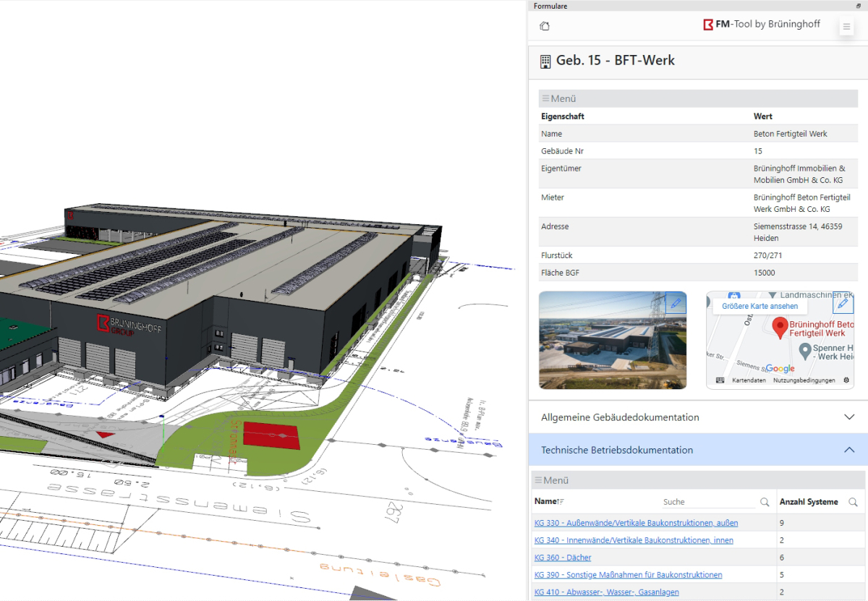Click the FM-Tool by Brüninghoff logo
Viewport: 868px width, 601px height.
[x=762, y=25]
